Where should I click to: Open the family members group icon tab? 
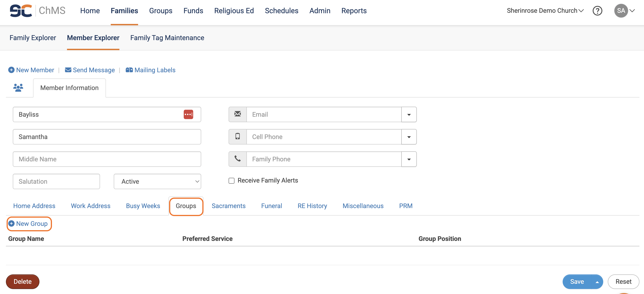pos(18,88)
